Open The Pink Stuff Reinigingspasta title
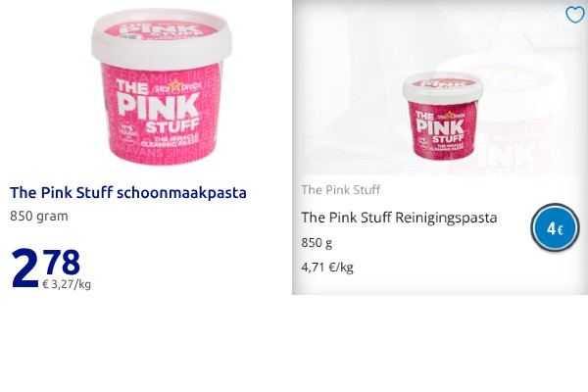This screenshot has height=392, width=588. [400, 218]
